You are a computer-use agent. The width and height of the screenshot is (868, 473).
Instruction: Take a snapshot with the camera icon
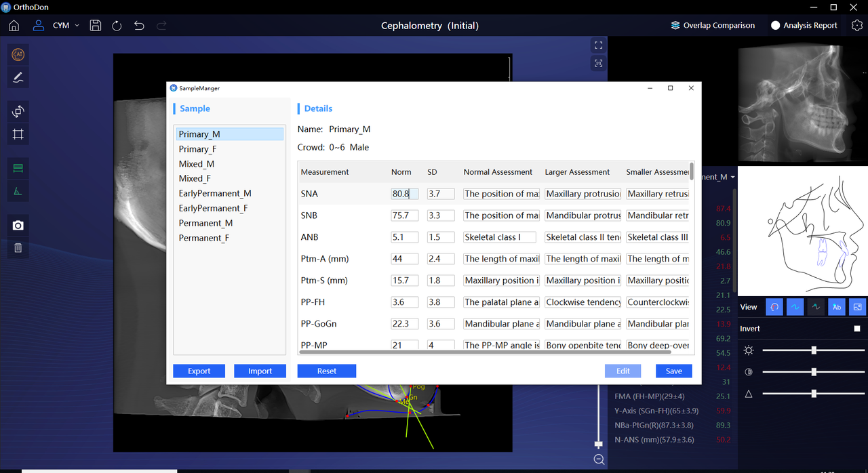coord(18,225)
